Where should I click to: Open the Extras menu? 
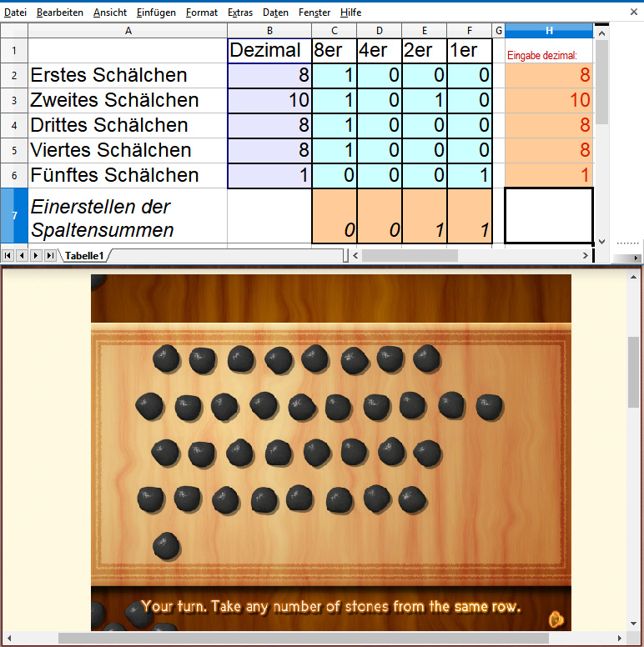click(240, 13)
